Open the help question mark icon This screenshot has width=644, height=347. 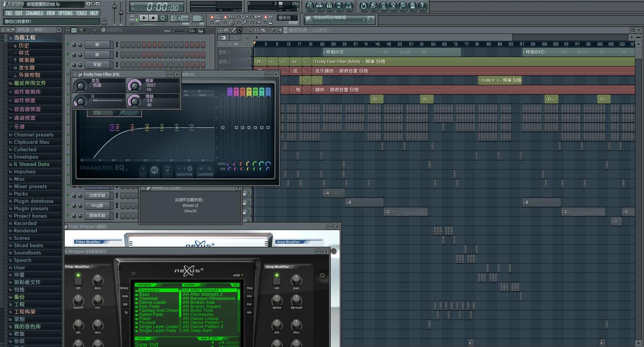[x=422, y=6]
